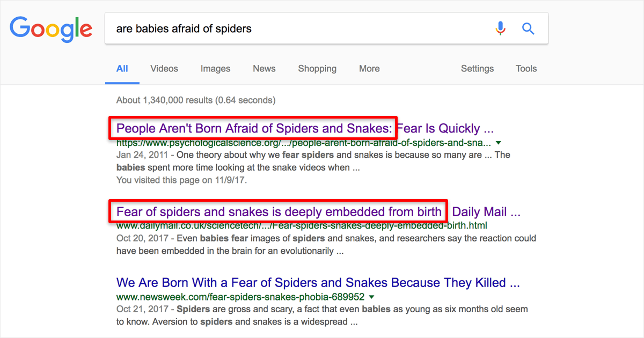The width and height of the screenshot is (644, 338).
Task: Open the More search categories menu
Action: point(369,69)
